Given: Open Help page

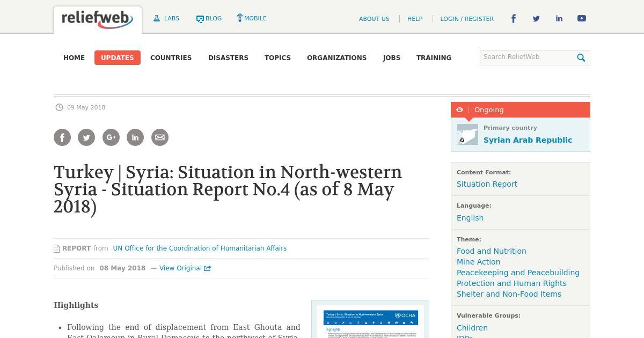Looking at the screenshot, I should click(415, 19).
